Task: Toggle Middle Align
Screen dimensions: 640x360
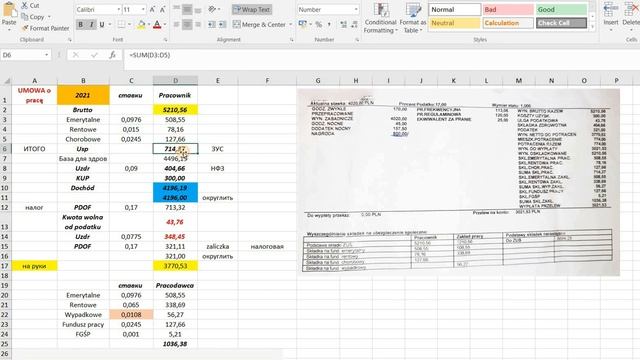Action: pyautogui.click(x=187, y=9)
